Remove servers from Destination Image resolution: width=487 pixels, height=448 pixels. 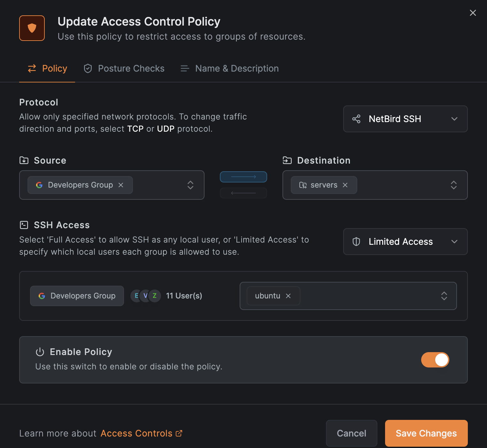point(345,185)
